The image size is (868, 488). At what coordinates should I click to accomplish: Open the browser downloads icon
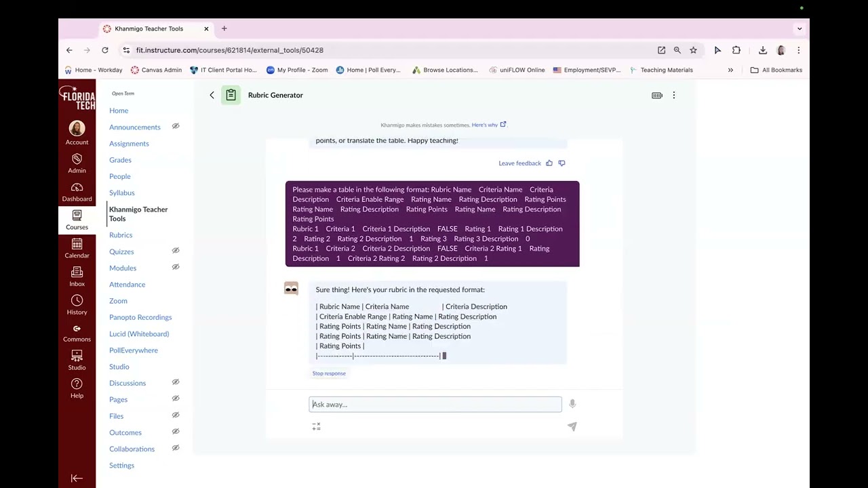coord(763,50)
